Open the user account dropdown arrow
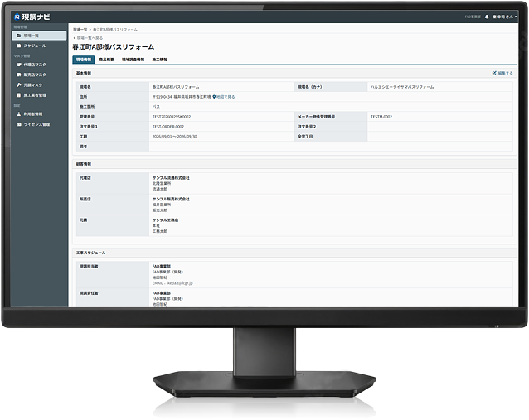 point(516,17)
